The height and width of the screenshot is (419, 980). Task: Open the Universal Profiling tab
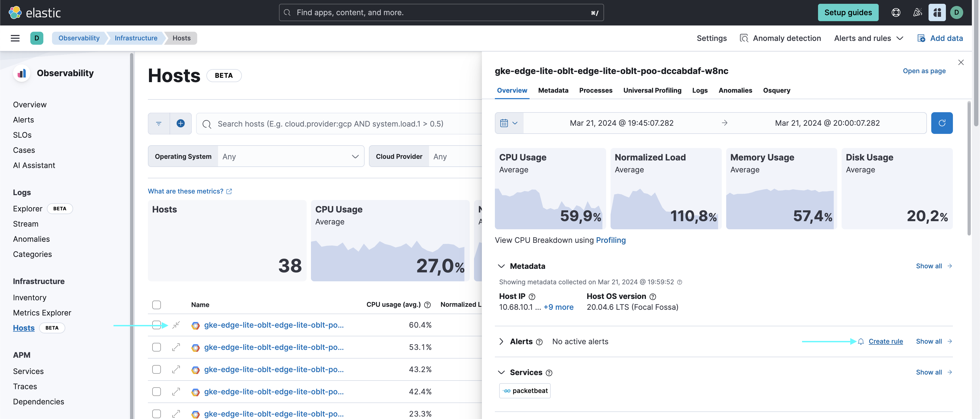[x=652, y=91]
